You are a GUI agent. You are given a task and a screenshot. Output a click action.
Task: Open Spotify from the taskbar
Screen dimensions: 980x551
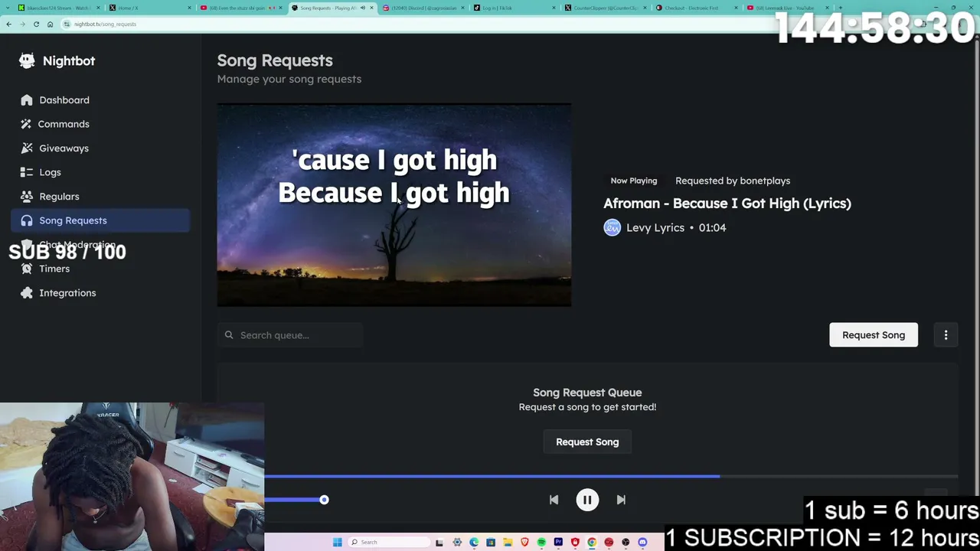click(541, 542)
